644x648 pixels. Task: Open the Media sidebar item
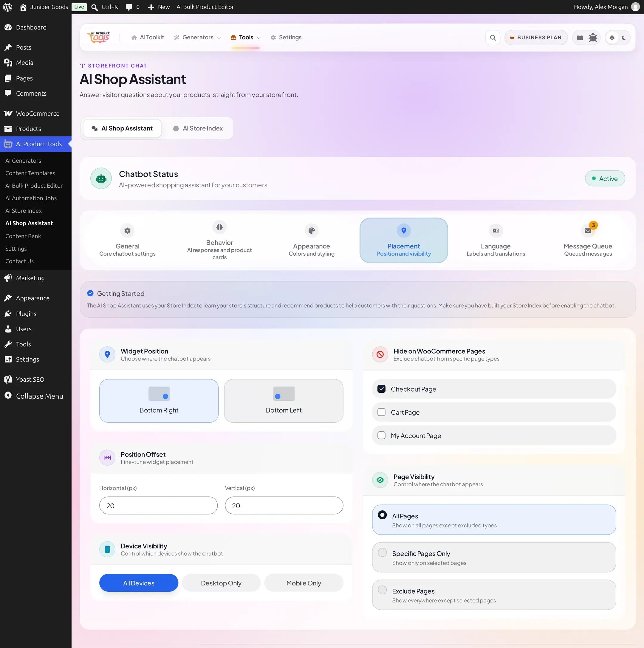[35, 63]
